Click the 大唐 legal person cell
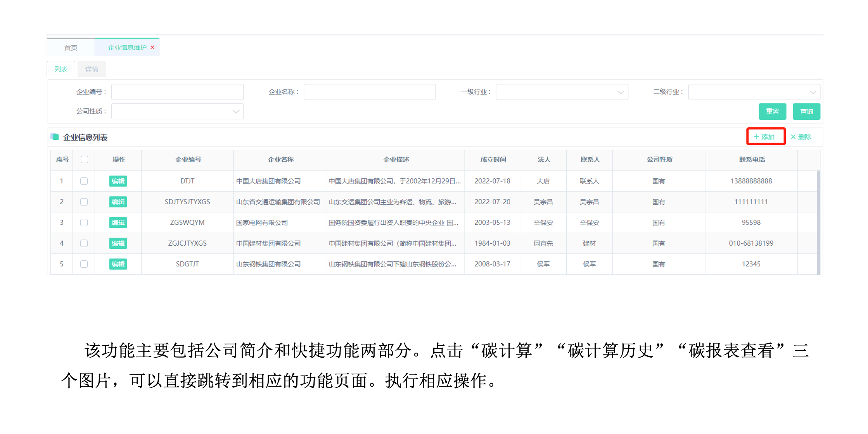The image size is (868, 434). tap(543, 181)
